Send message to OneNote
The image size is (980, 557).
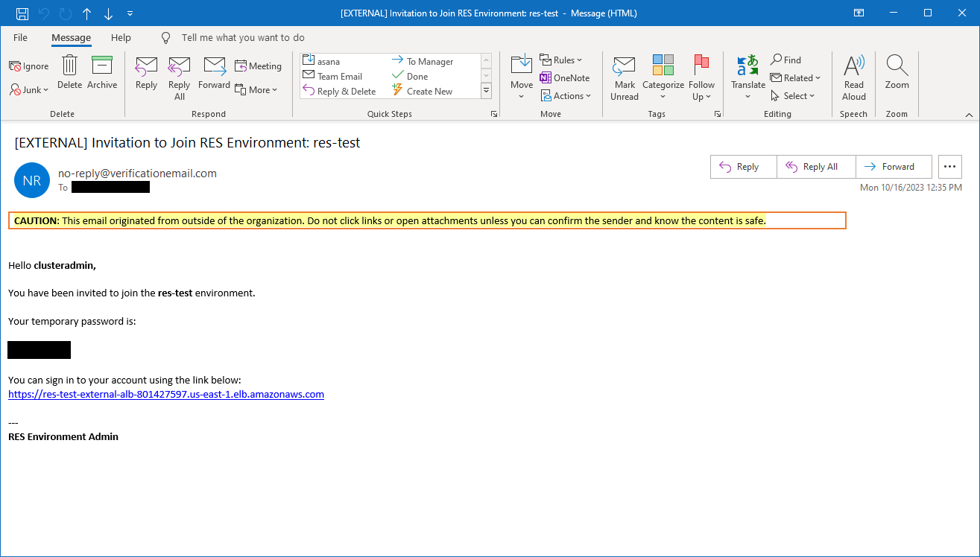[x=565, y=77]
